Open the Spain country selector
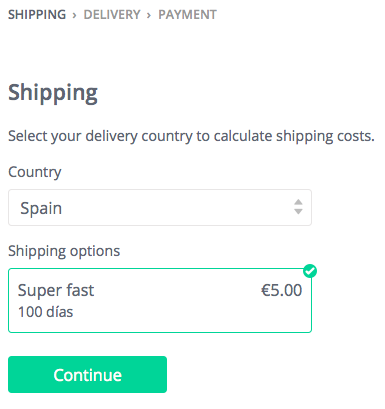Screen dimensions: 385x409 (160, 208)
